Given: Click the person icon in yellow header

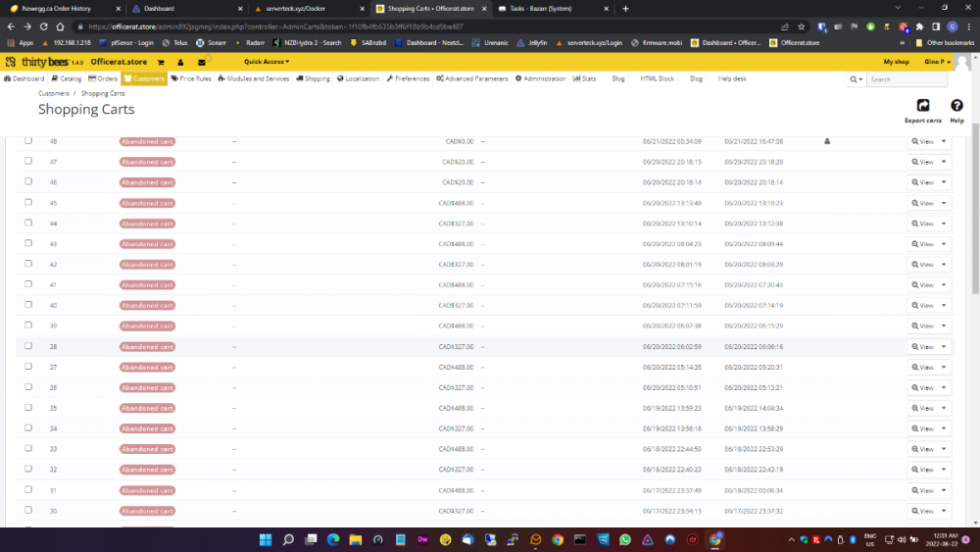Looking at the screenshot, I should [181, 62].
